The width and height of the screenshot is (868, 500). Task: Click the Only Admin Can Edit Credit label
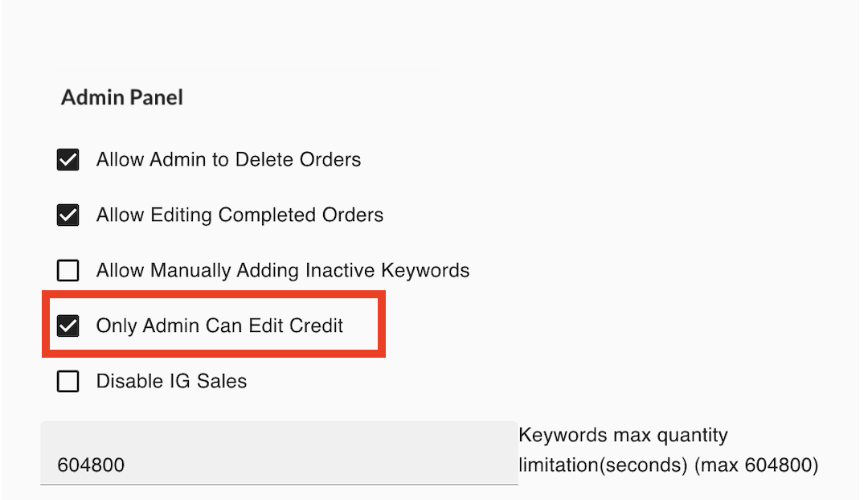coord(220,326)
